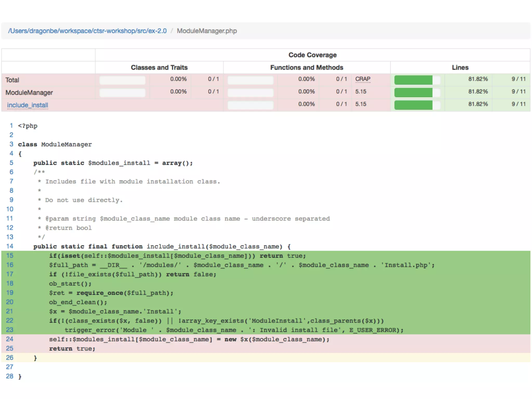Click line number 14 anchor
The width and height of the screenshot is (532, 399).
tap(10, 246)
